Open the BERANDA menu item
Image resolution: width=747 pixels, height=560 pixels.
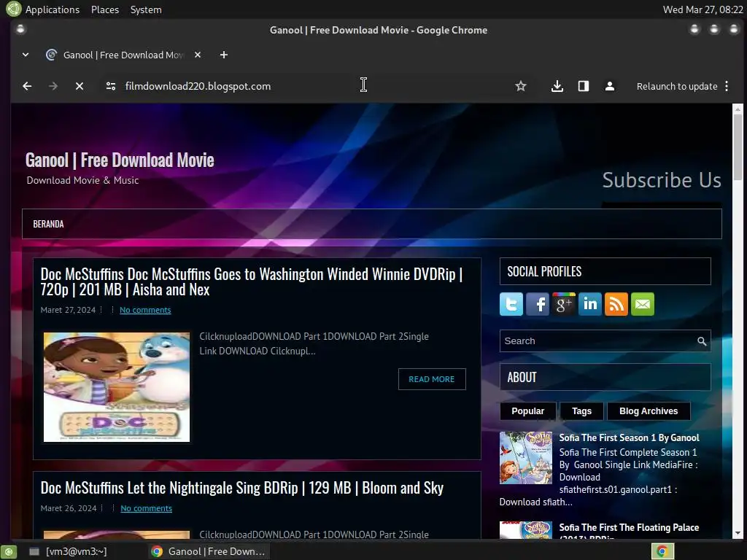48,224
